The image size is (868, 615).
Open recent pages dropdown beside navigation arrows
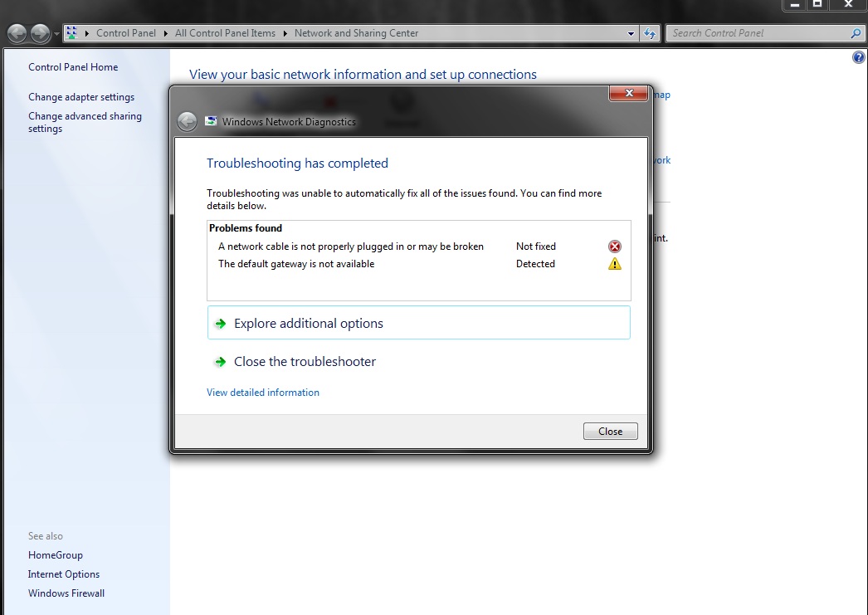tap(56, 34)
